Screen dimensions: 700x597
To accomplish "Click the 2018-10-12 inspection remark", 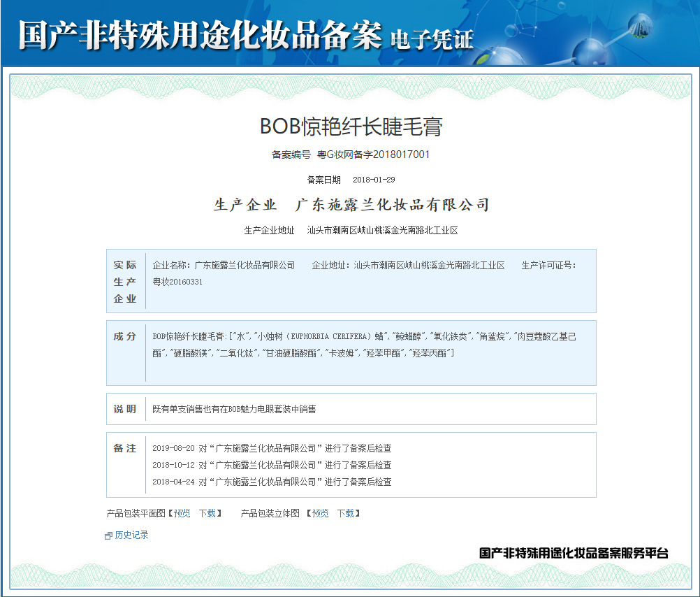I will (x=272, y=465).
